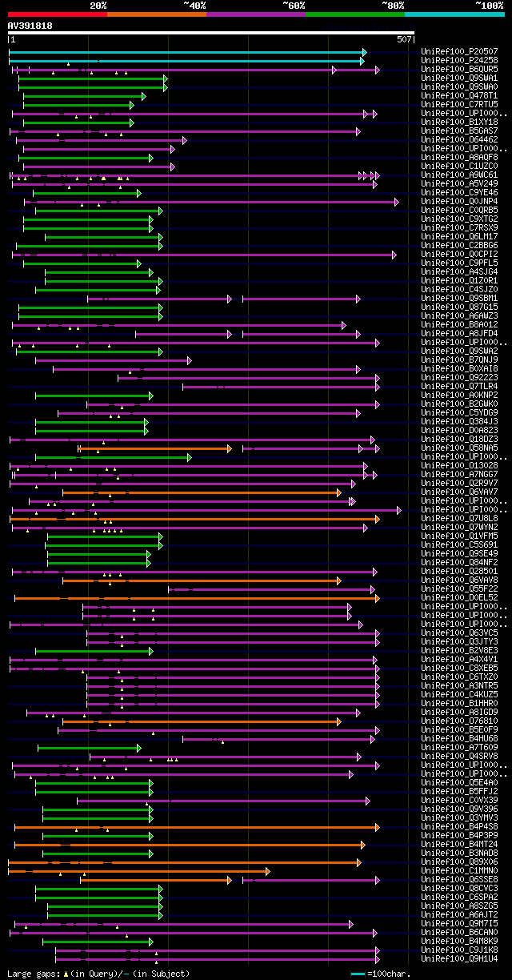512x980 pixels.
Task: Select hit label UniRef100_C9YE46
Action: 459,192
